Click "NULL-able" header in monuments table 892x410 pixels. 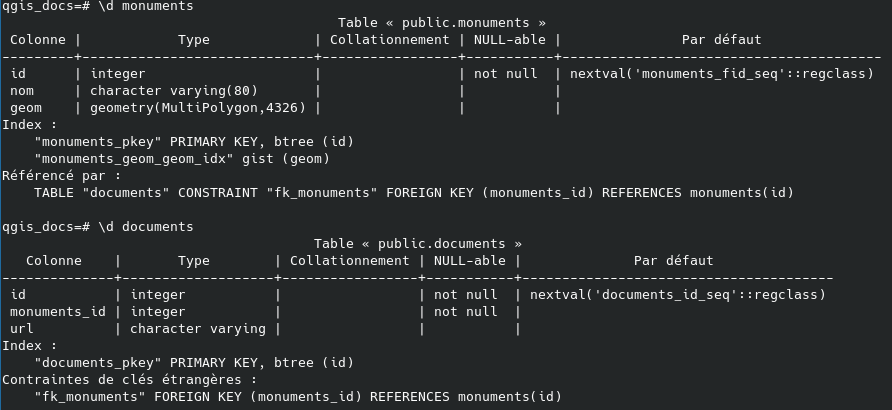coord(506,40)
